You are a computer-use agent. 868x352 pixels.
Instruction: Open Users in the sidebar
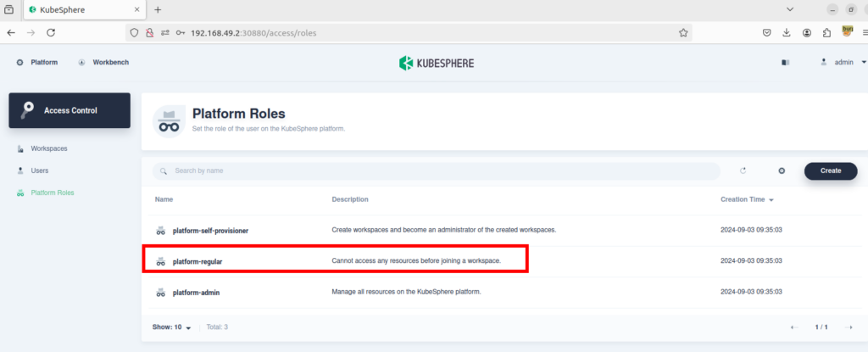[x=39, y=170]
